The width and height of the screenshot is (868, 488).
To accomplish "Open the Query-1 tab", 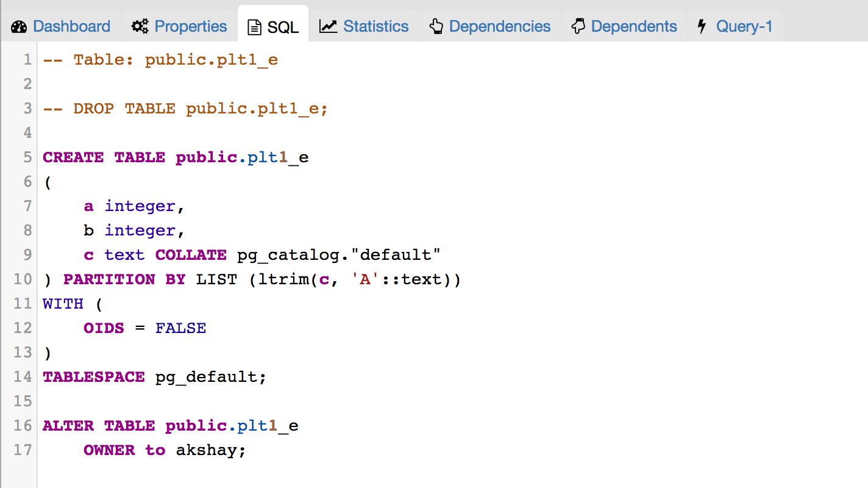I will [x=744, y=27].
